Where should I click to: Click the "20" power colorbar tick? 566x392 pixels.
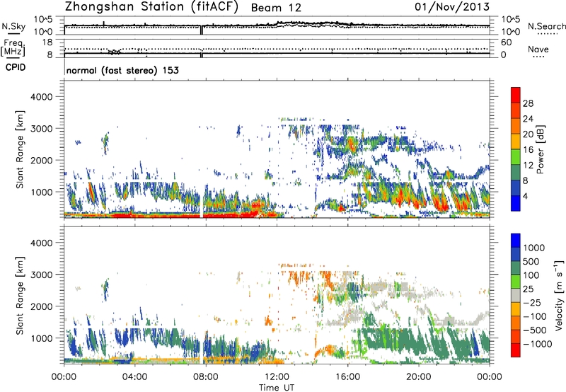(528, 134)
